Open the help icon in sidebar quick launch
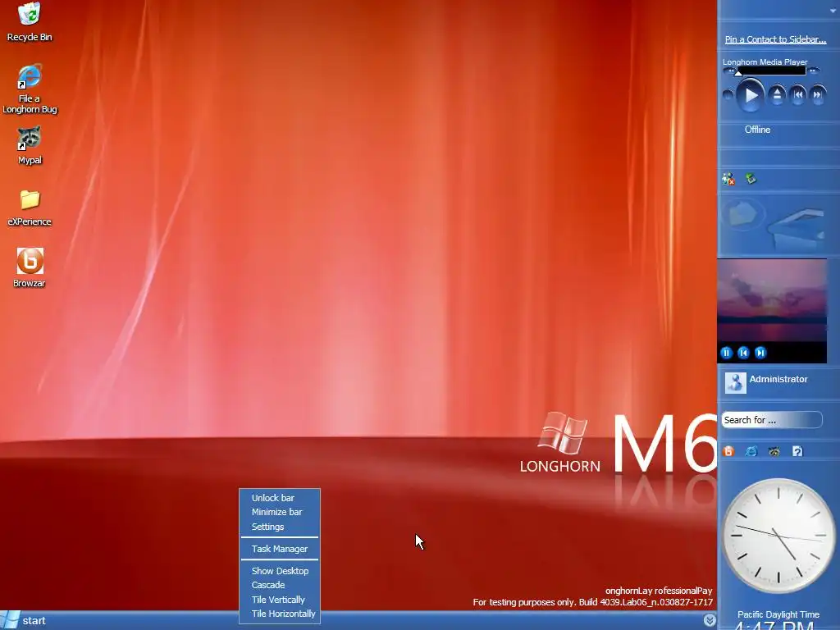 tap(797, 451)
